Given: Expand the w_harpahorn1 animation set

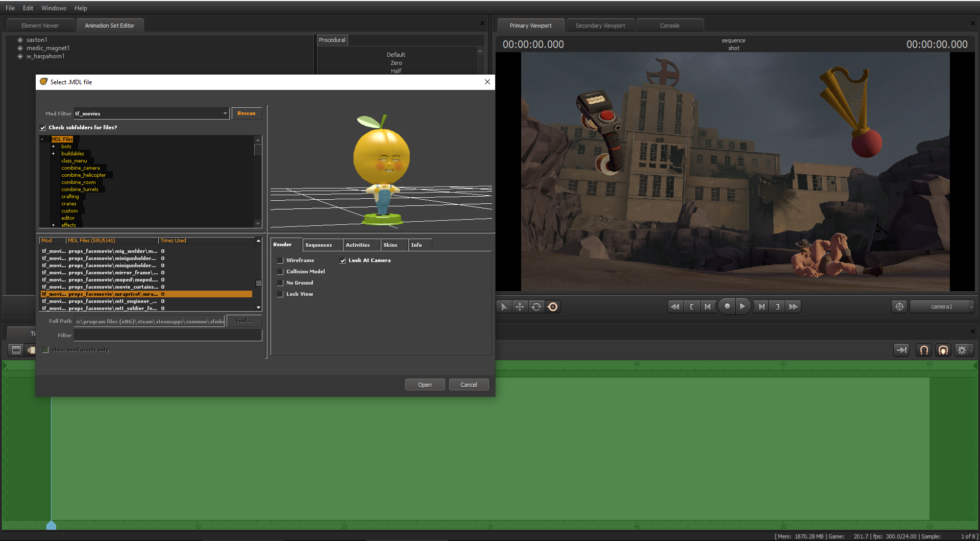Looking at the screenshot, I should pyautogui.click(x=20, y=56).
